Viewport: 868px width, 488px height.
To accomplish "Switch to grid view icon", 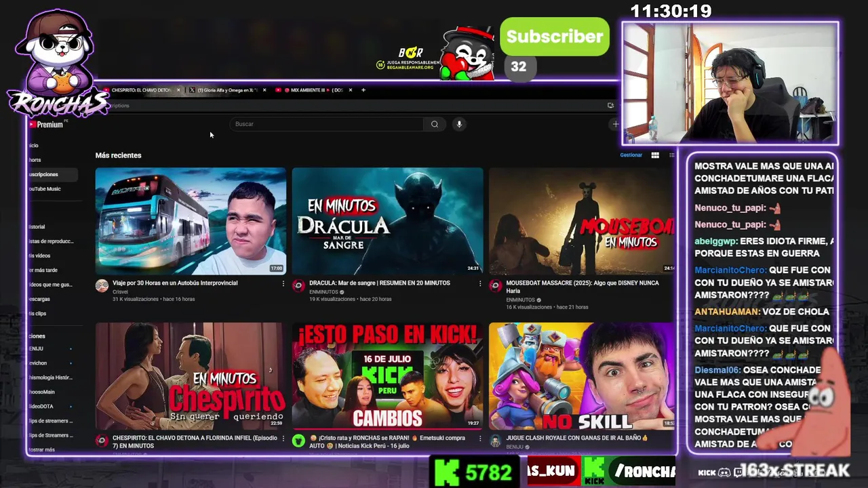I will 655,155.
